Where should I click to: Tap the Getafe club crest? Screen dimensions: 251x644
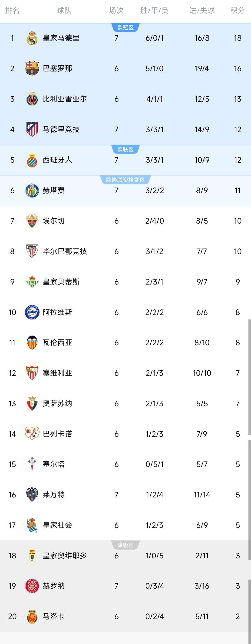tap(32, 191)
